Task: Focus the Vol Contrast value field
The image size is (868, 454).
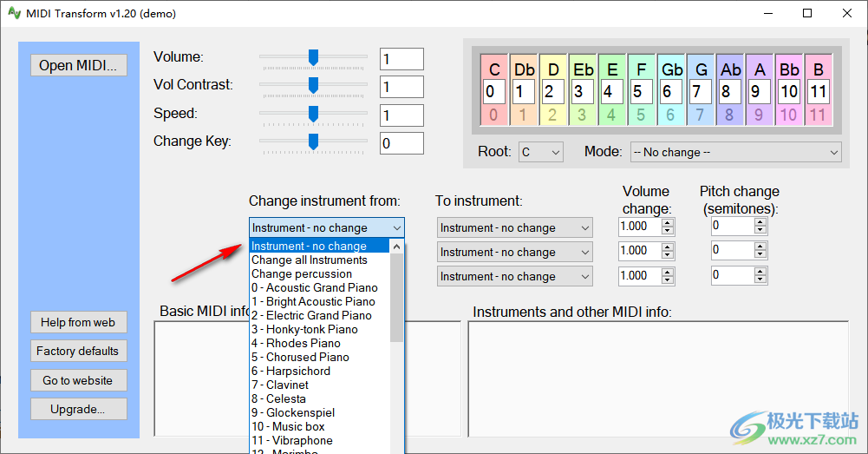Action: click(401, 87)
